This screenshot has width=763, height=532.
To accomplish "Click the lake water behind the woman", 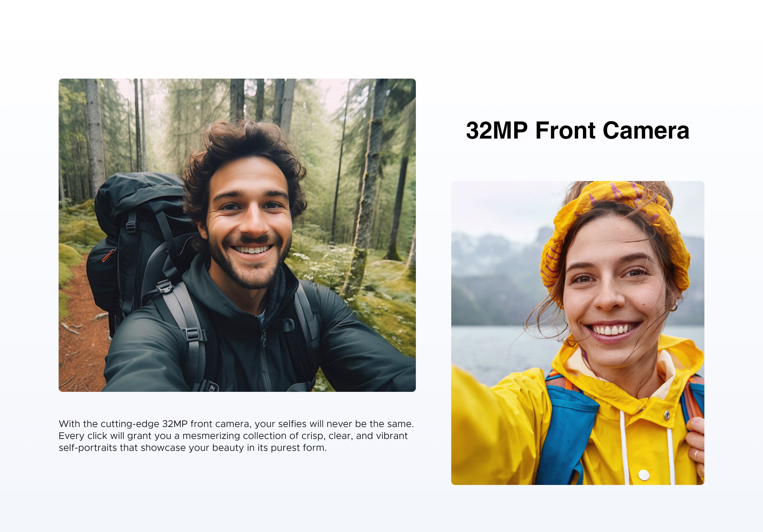I will coord(499,352).
